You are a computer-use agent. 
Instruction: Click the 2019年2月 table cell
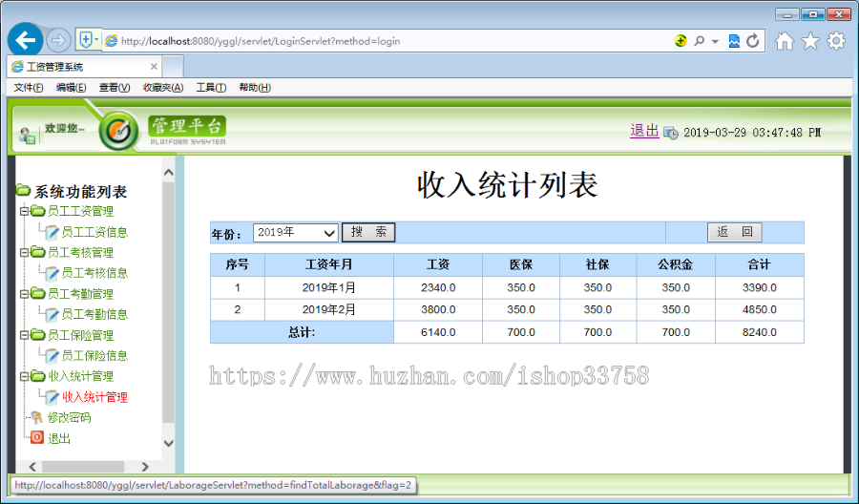click(x=328, y=310)
